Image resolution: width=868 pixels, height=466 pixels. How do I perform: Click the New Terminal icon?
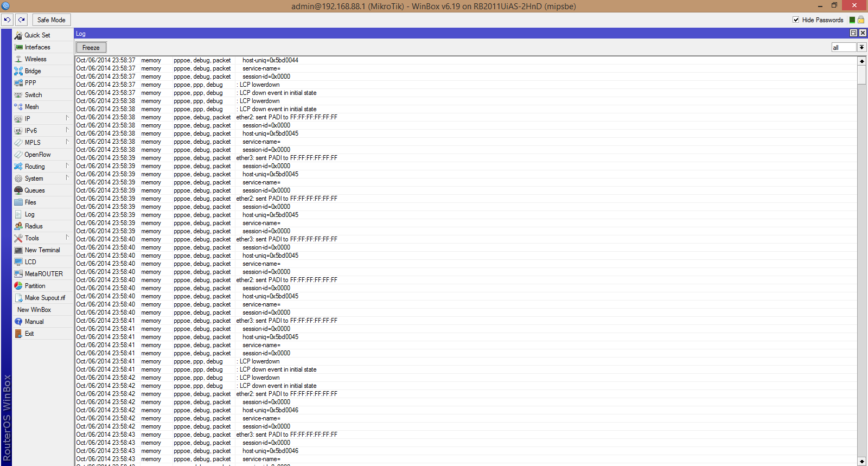click(18, 250)
